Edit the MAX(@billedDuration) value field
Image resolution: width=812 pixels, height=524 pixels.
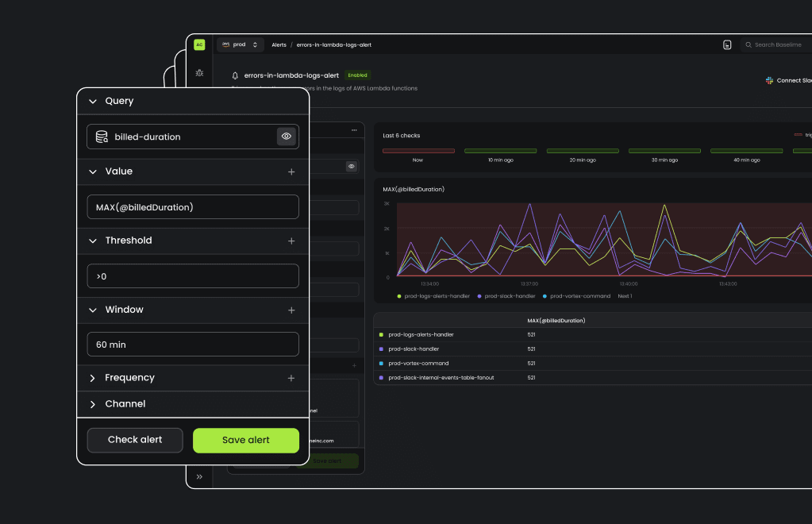[193, 207]
